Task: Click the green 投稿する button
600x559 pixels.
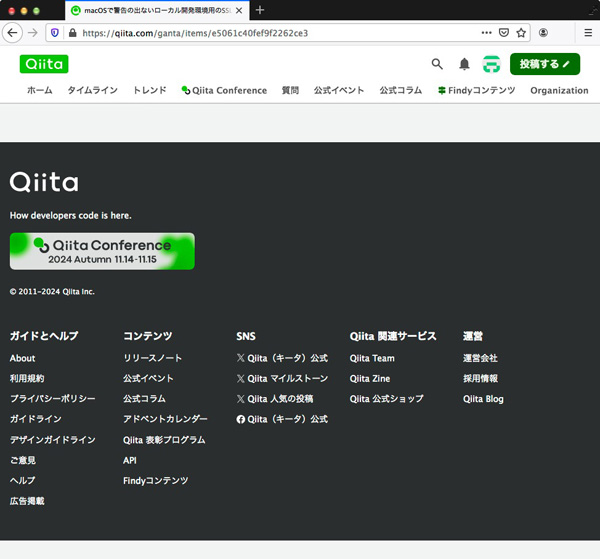Action: click(544, 64)
